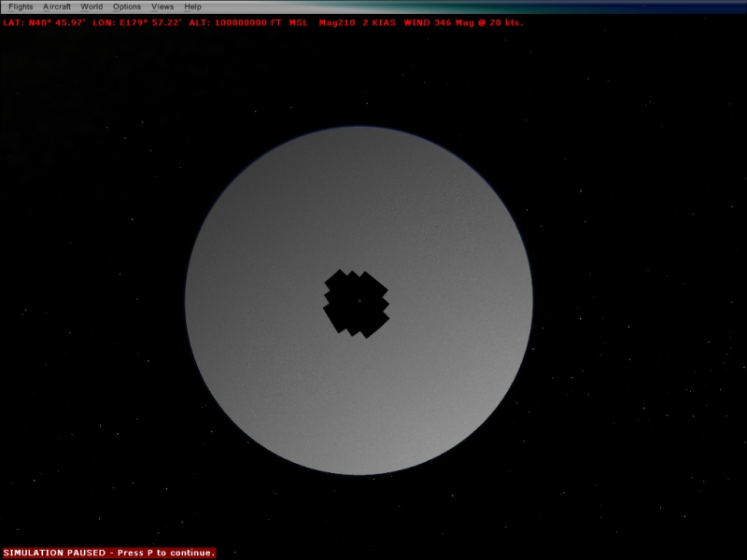Screen dimensions: 747x560
Task: Open the Flights menu
Action: (21, 7)
